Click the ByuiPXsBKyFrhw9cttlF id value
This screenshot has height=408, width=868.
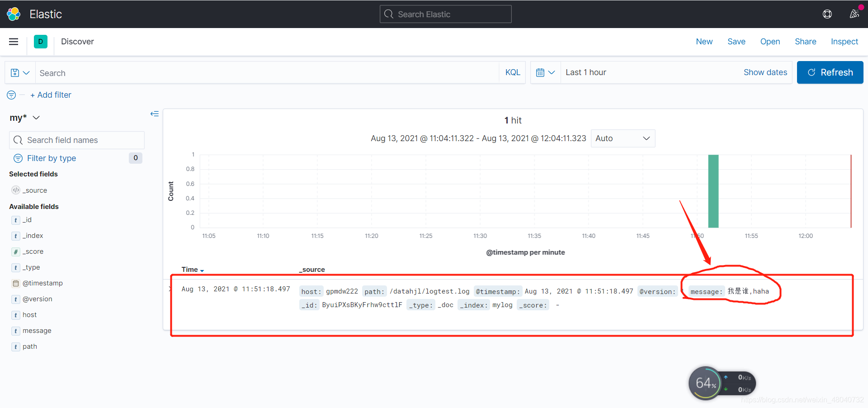[362, 305]
